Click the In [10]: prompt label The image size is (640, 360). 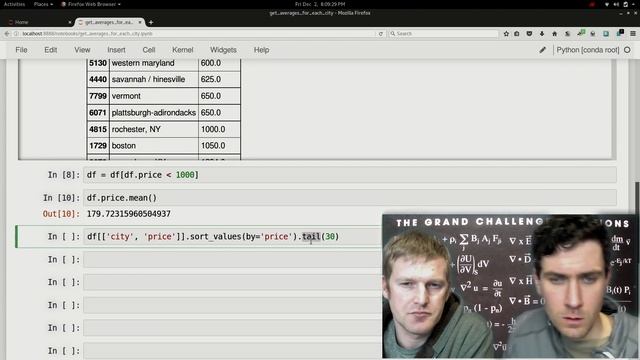coord(62,198)
